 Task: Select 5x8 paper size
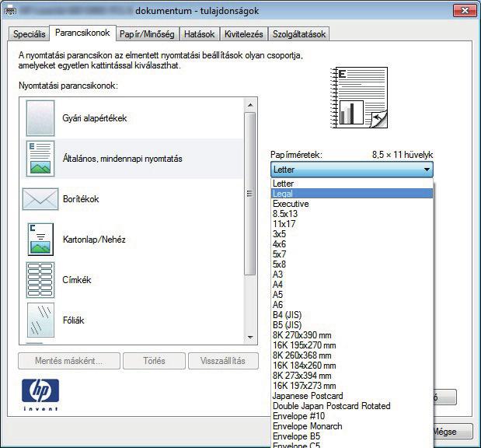click(351, 264)
